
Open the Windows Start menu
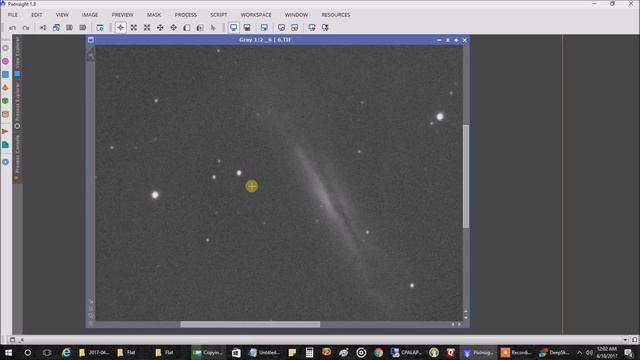pyautogui.click(x=8, y=352)
